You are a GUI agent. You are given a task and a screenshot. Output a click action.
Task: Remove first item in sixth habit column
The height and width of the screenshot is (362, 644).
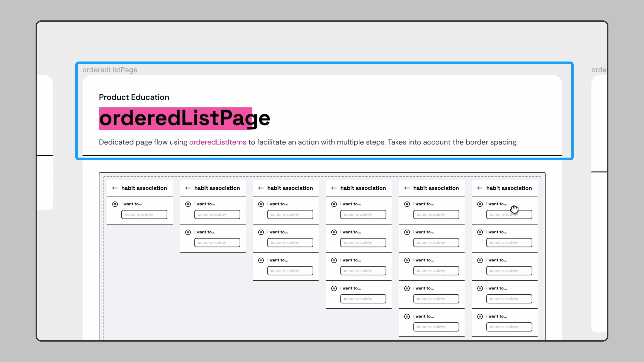click(x=480, y=204)
